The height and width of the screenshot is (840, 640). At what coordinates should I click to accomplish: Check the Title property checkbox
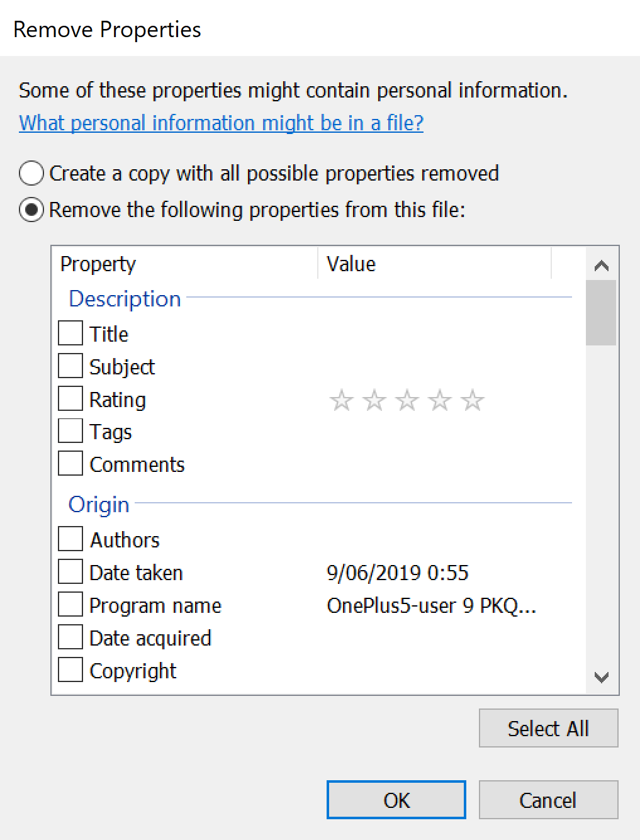[70, 333]
